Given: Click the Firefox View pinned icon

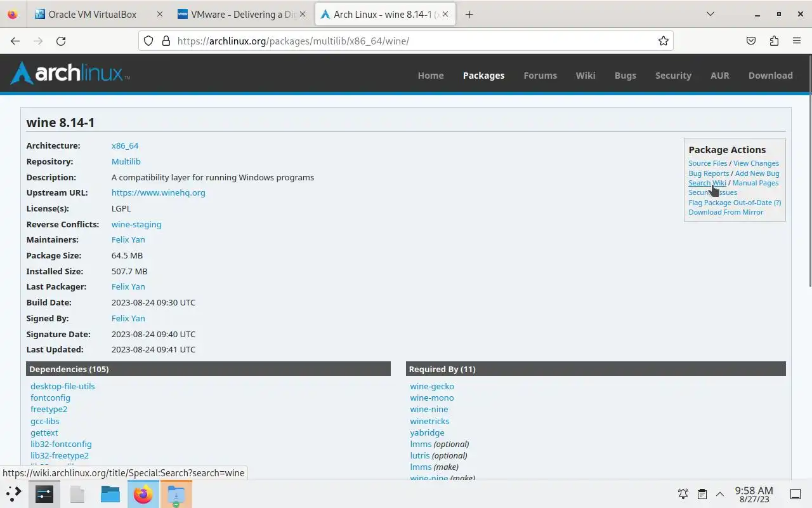Looking at the screenshot, I should pyautogui.click(x=13, y=14).
